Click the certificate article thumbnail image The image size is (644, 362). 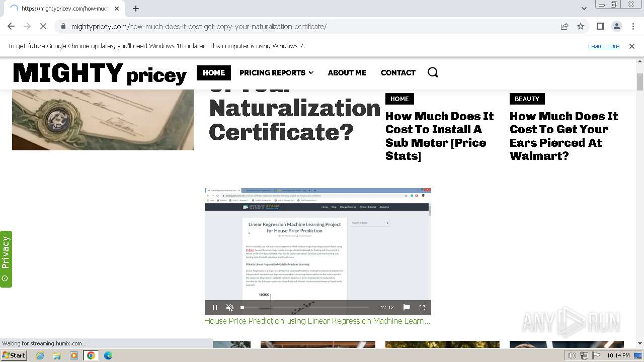pos(103,120)
